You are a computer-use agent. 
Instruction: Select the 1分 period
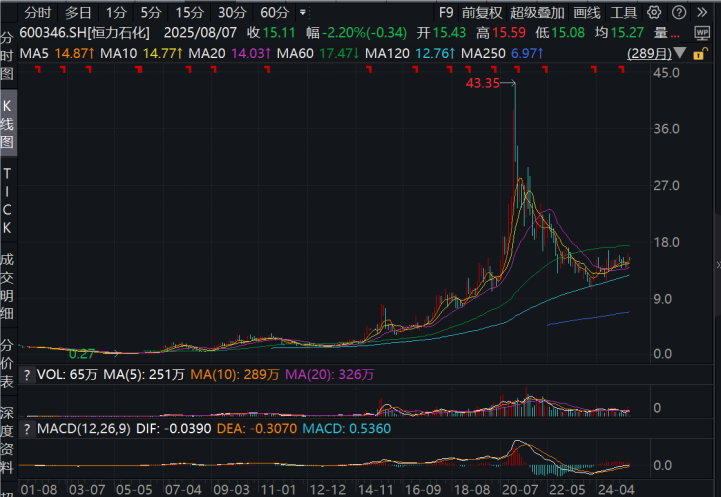(116, 12)
